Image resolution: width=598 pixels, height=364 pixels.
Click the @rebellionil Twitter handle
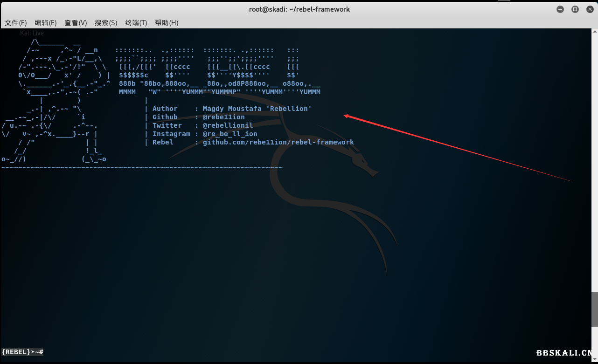[x=228, y=125]
